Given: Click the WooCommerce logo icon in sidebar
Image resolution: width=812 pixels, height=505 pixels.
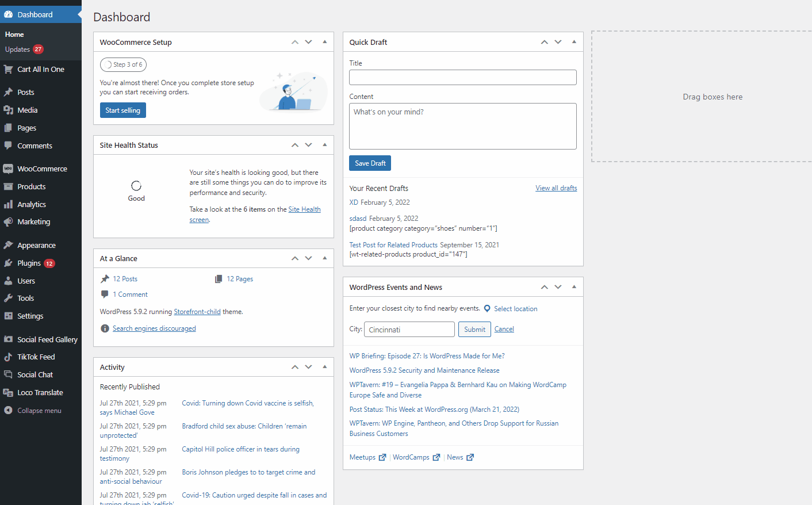Looking at the screenshot, I should pos(8,169).
